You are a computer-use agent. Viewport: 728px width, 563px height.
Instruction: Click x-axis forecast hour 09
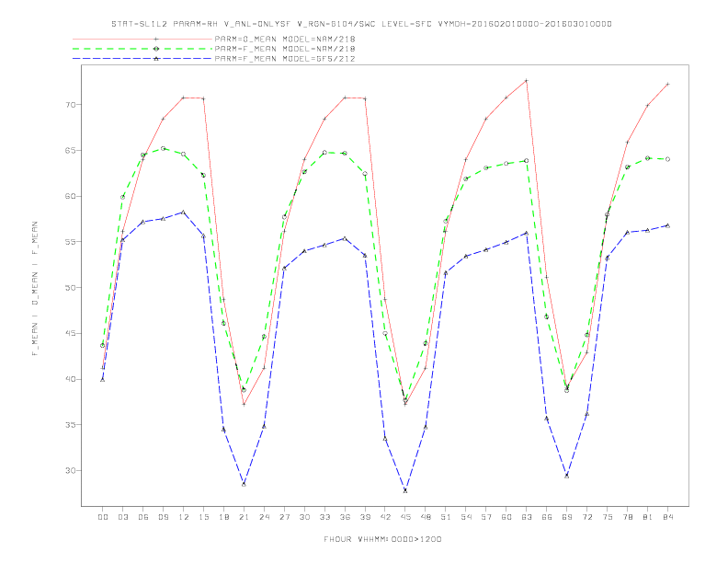coord(163,517)
